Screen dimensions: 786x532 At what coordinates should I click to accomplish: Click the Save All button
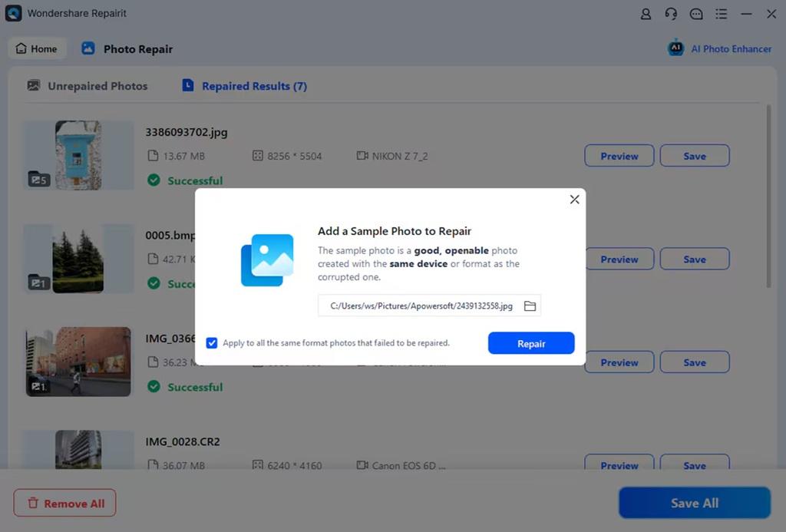pyautogui.click(x=694, y=503)
